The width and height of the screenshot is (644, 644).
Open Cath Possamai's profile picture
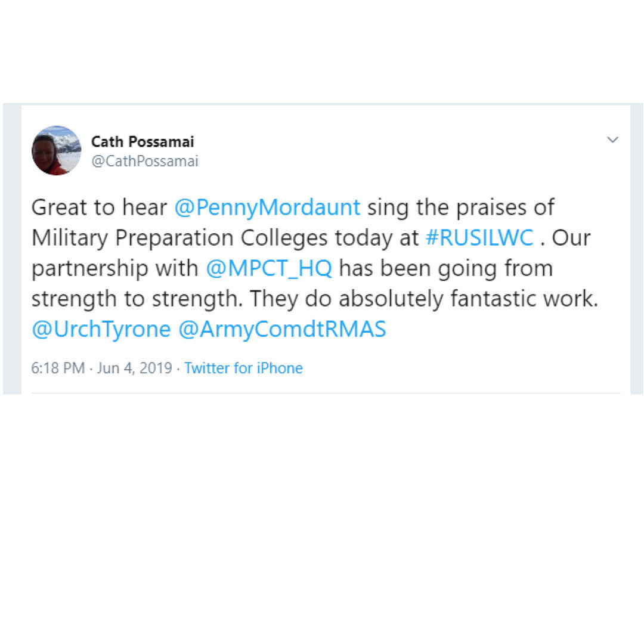pyautogui.click(x=56, y=150)
